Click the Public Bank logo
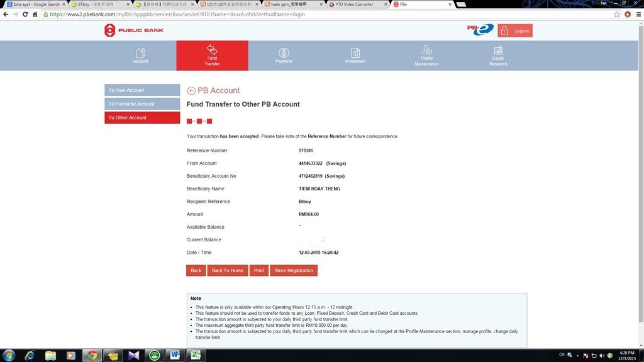The width and height of the screenshot is (644, 362). 133,30
